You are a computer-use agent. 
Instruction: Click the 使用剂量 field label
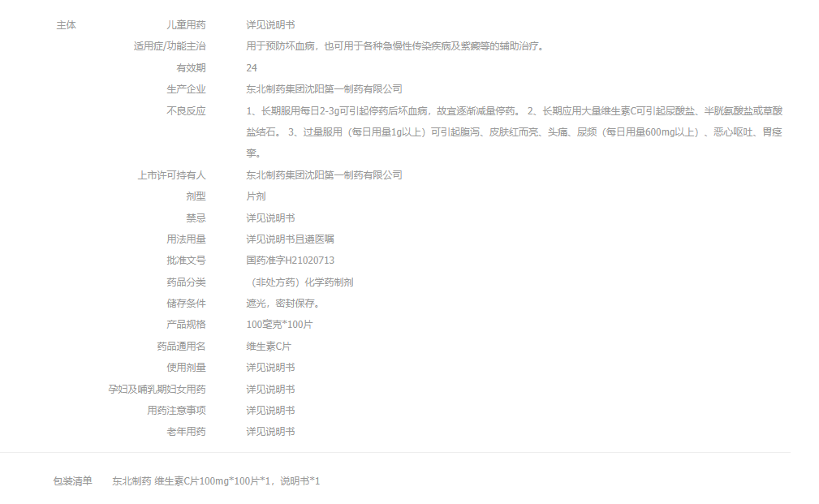186,368
